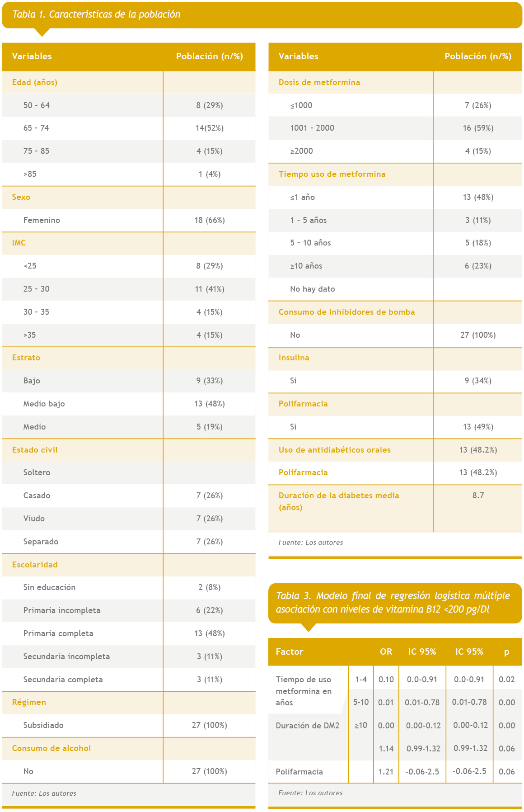This screenshot has width=524, height=812.
Task: Click the 'Dosis de metformina' header
Action: pos(319,82)
